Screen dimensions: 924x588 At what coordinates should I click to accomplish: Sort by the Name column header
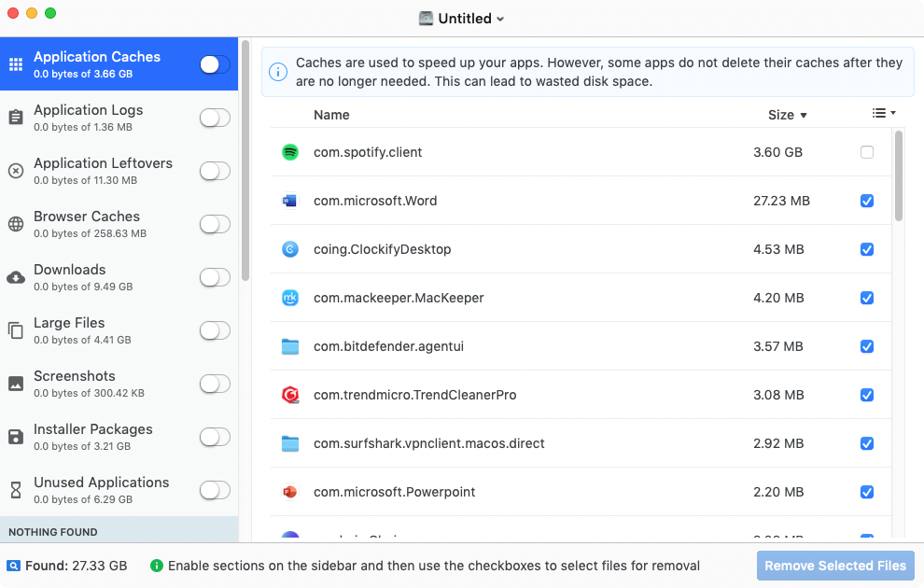pos(331,115)
